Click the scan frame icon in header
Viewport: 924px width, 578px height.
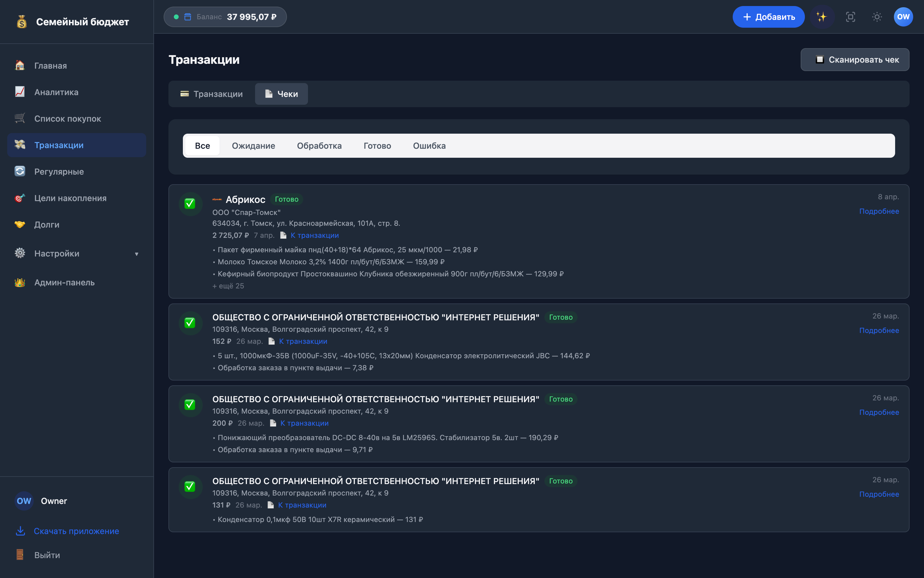[x=850, y=17]
